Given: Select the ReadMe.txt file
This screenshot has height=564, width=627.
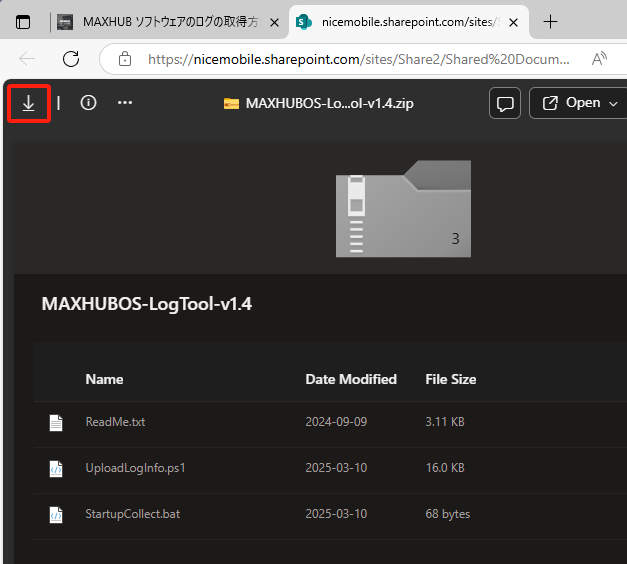Looking at the screenshot, I should tap(115, 422).
